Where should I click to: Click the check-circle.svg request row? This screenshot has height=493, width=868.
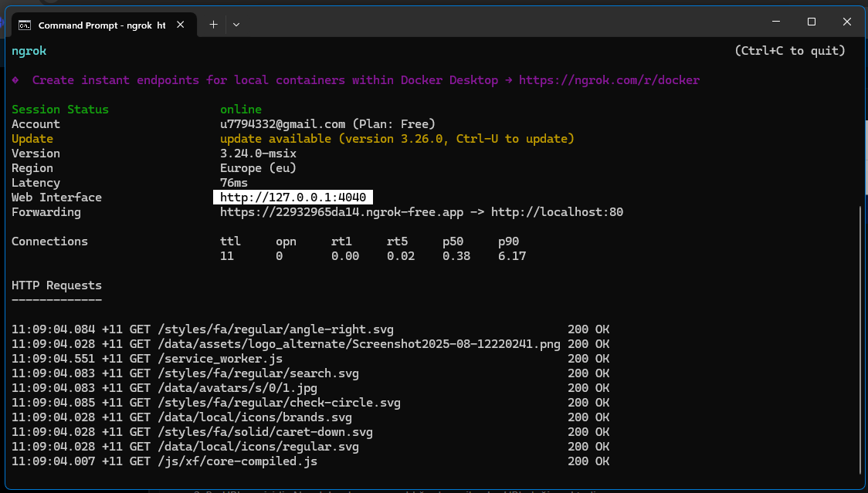[x=310, y=403]
